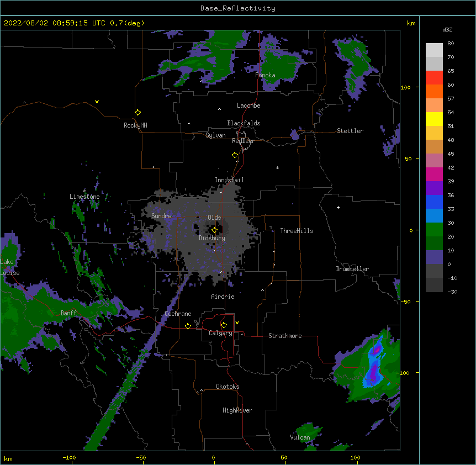Click the white asterisk marker above Limestone
Viewport: 476px width, 465px height.
pyautogui.click(x=84, y=191)
